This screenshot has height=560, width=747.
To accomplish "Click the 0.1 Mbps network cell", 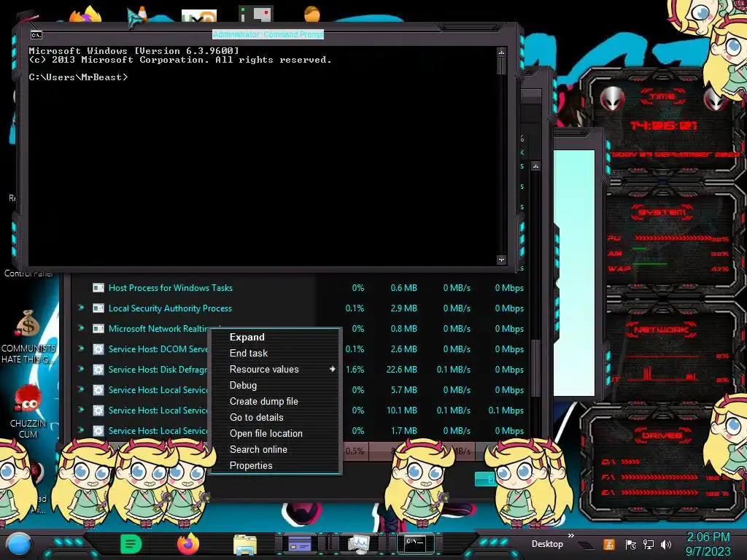I will click(506, 410).
